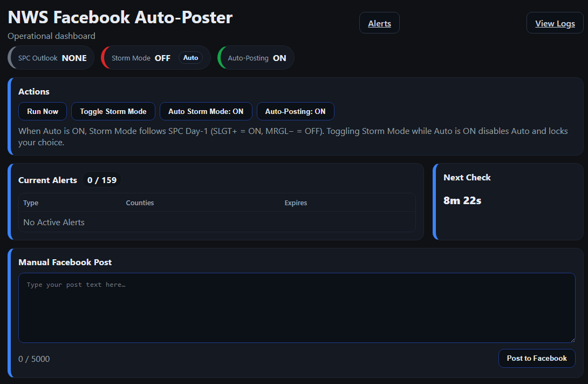This screenshot has width=588, height=384.
Task: Focus the manual post text area
Action: (x=297, y=308)
